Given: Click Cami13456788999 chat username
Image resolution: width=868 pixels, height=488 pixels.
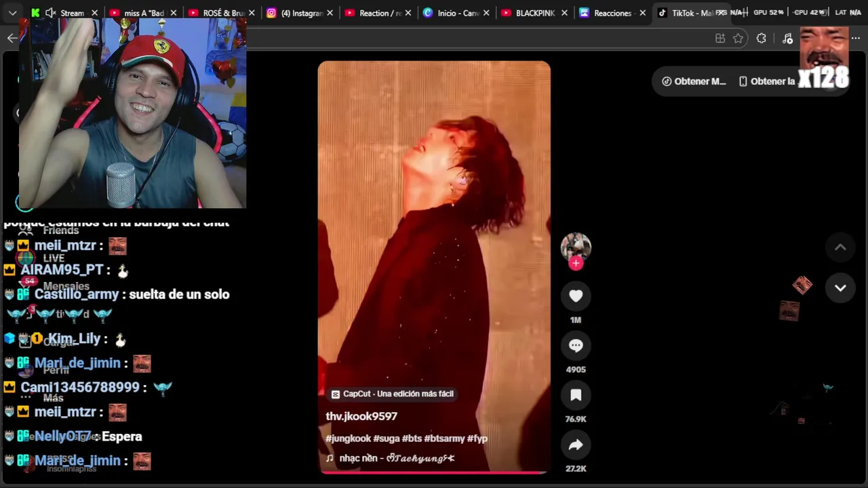Looking at the screenshot, I should (x=80, y=387).
